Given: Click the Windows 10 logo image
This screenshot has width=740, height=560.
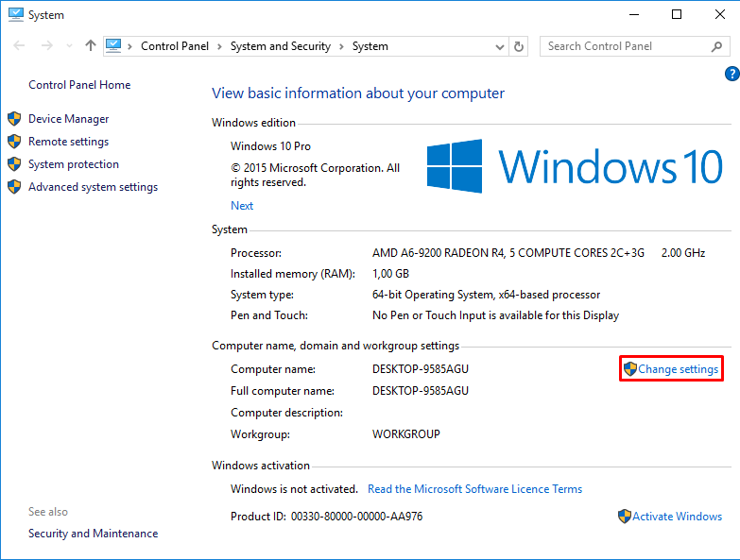Looking at the screenshot, I should pyautogui.click(x=575, y=166).
